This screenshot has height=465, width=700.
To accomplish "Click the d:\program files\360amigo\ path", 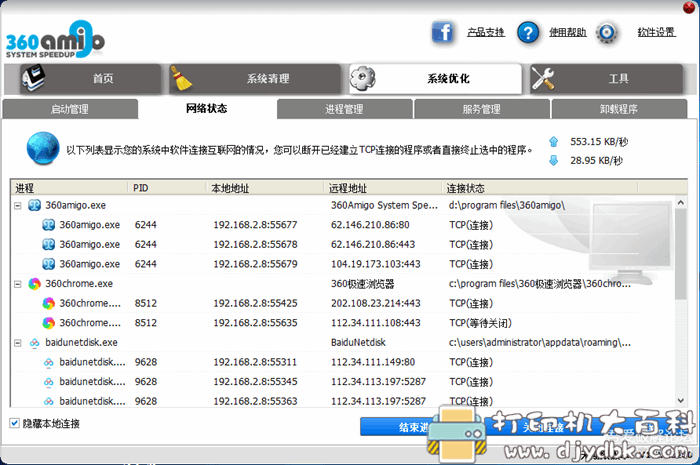I will pyautogui.click(x=507, y=205).
